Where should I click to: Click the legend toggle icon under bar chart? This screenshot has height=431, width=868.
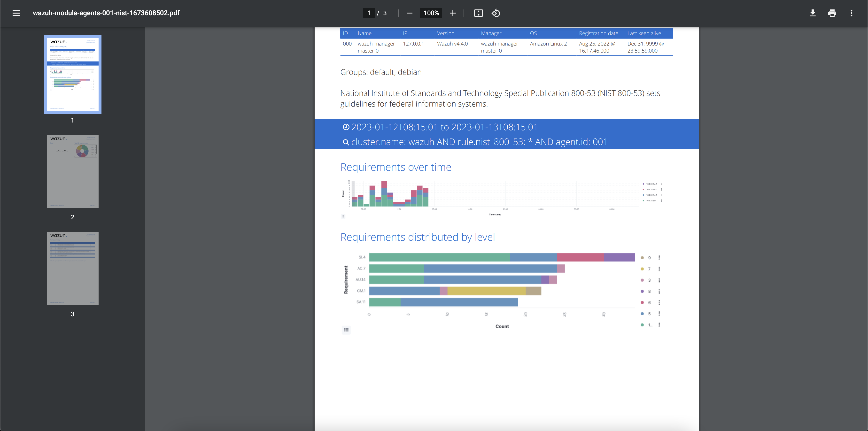click(346, 330)
